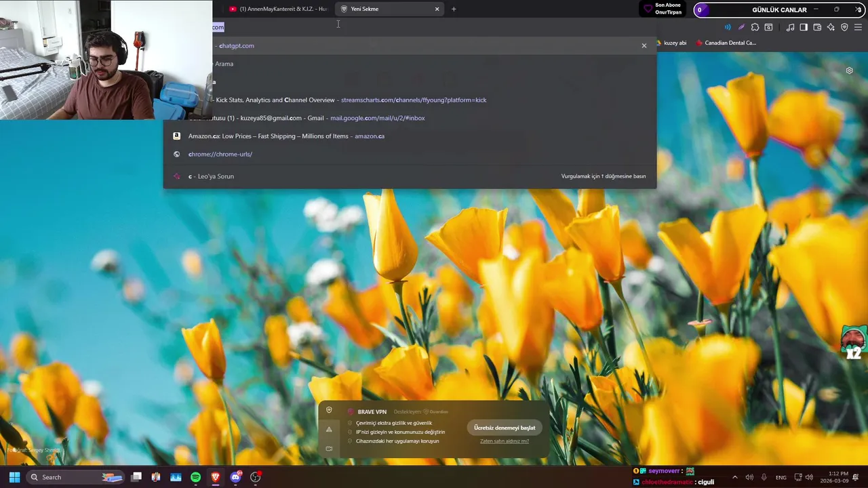Image resolution: width=868 pixels, height=488 pixels.
Task: Click the Zaten satın aldınız mı? link
Action: pyautogui.click(x=505, y=441)
